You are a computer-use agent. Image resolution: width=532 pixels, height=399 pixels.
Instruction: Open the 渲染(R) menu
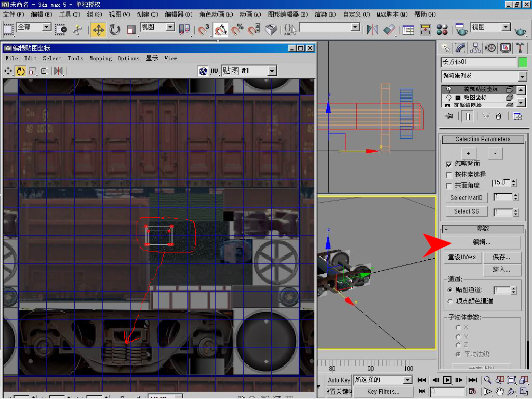pos(325,15)
